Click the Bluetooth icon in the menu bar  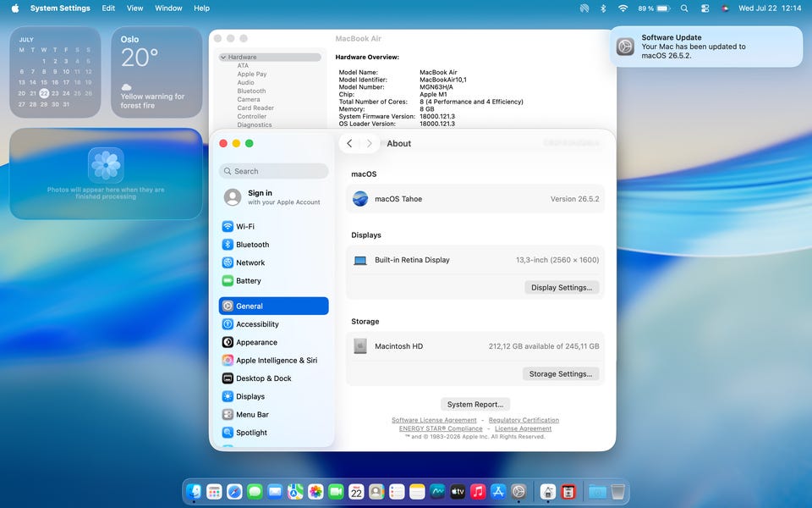point(603,8)
